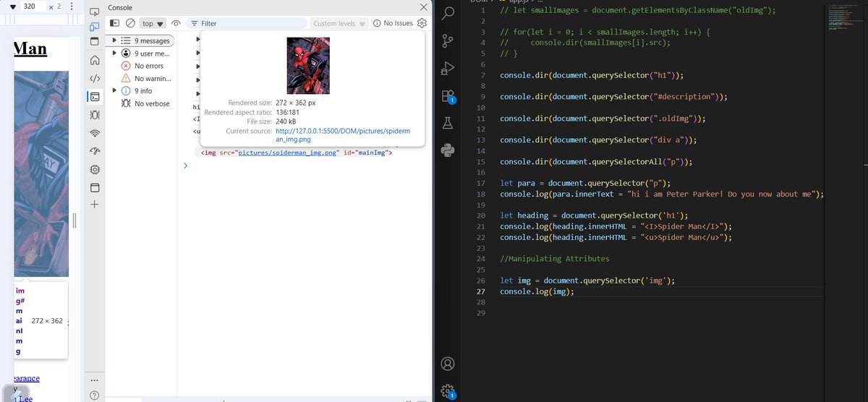Open the Extensions view with update badge

pyautogui.click(x=448, y=96)
